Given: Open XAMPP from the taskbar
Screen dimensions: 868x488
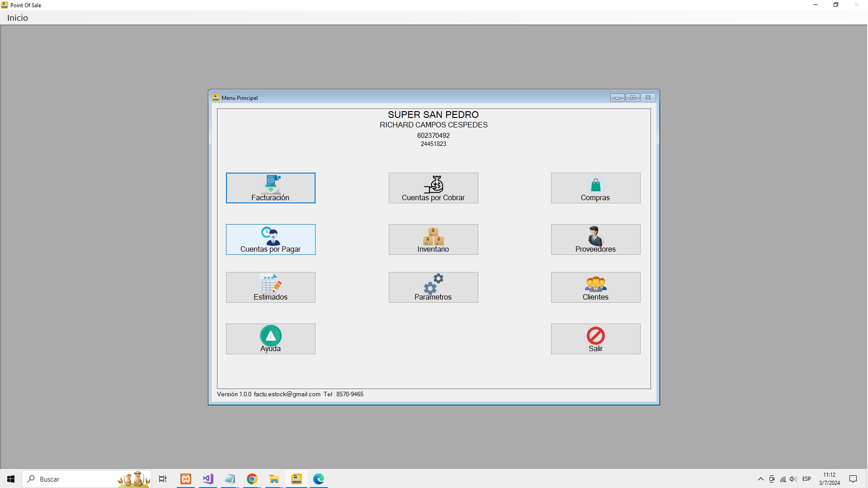Looking at the screenshot, I should click(x=186, y=479).
